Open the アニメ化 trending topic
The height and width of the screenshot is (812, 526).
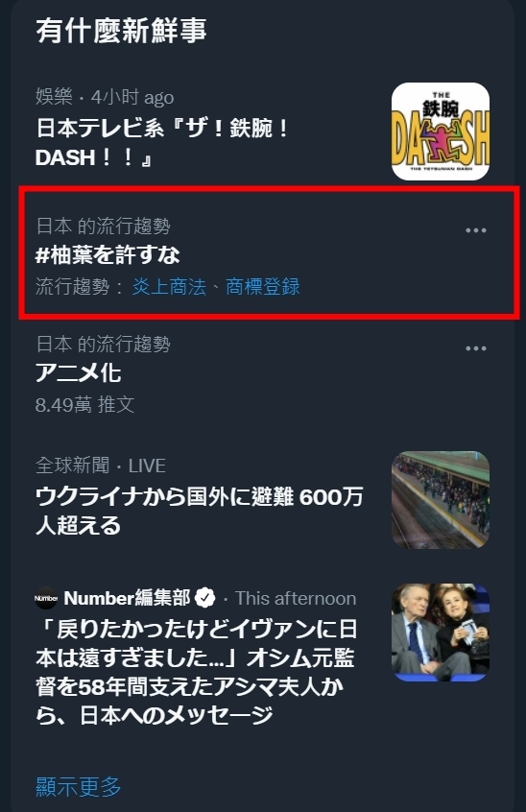[78, 372]
